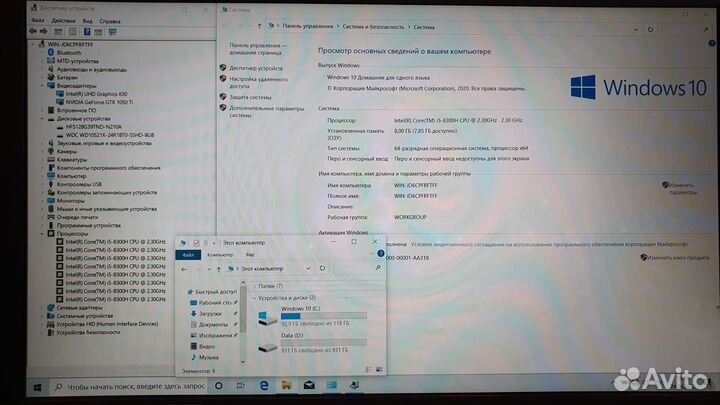Image resolution: width=720 pixels, height=405 pixels.
Task: Click the taskbar search box
Action: (x=128, y=387)
